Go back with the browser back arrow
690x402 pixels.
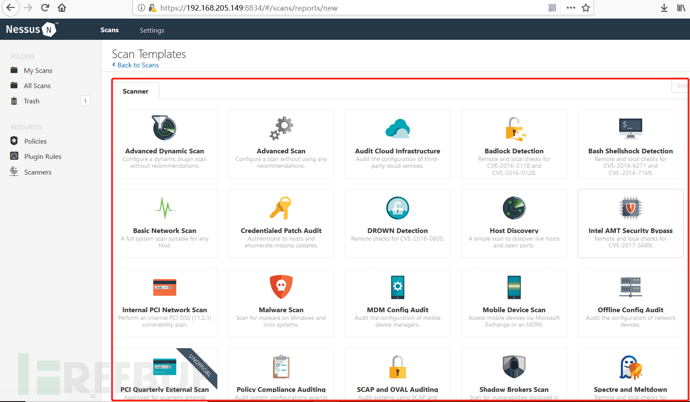(11, 7)
